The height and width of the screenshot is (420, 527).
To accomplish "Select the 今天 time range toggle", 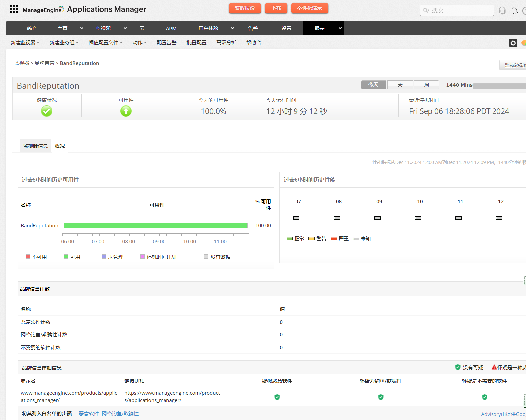I will click(373, 85).
